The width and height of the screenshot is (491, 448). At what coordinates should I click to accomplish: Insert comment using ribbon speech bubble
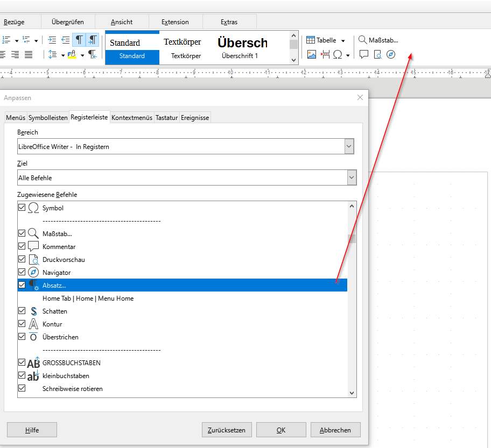click(364, 55)
